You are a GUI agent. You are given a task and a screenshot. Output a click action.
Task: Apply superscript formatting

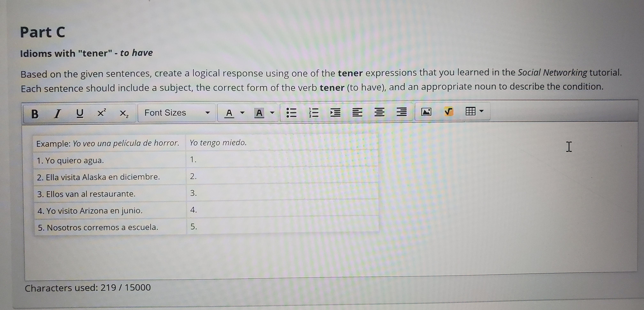[101, 113]
